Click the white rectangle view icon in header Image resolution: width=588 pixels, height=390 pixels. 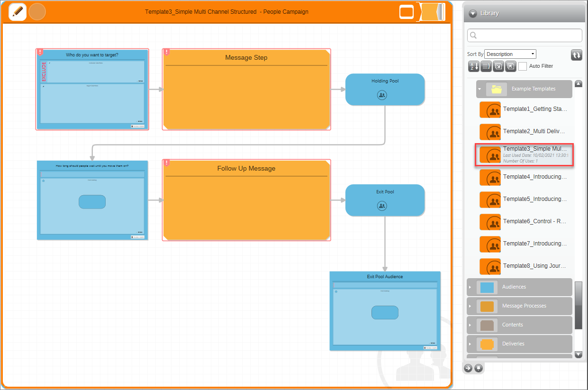click(x=407, y=12)
